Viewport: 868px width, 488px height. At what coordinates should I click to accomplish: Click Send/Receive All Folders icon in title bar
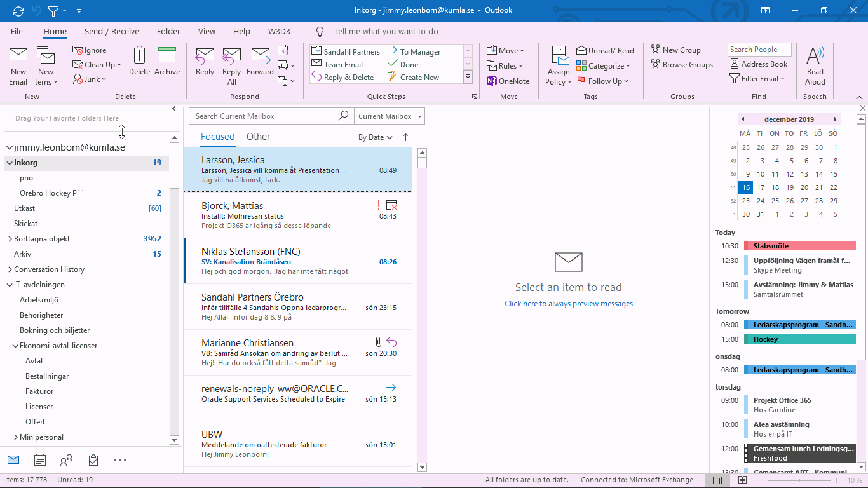[18, 10]
